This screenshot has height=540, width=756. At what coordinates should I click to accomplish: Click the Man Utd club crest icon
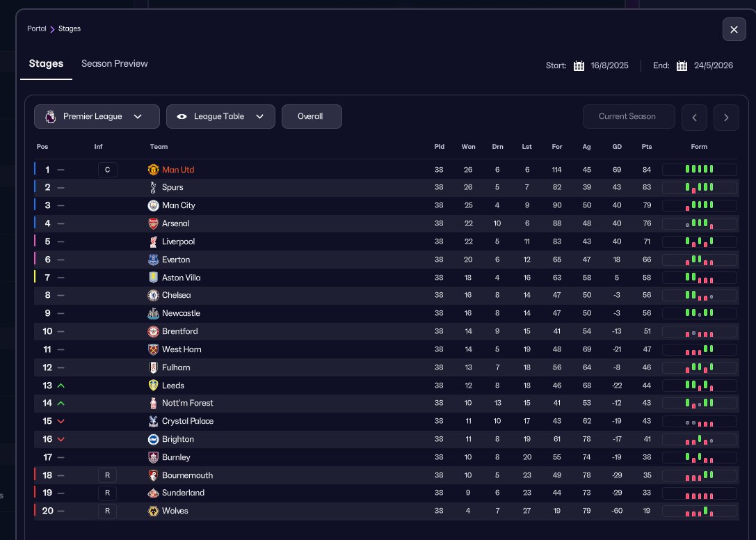point(154,170)
